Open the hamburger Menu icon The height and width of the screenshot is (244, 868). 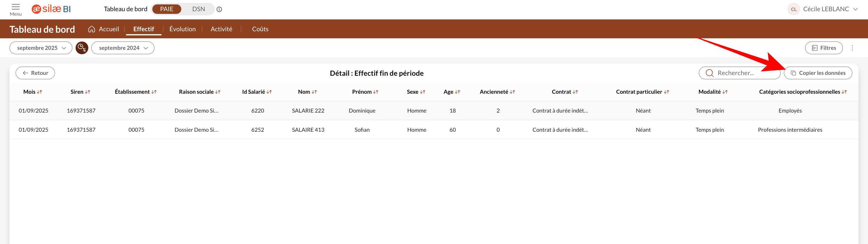[x=15, y=9]
